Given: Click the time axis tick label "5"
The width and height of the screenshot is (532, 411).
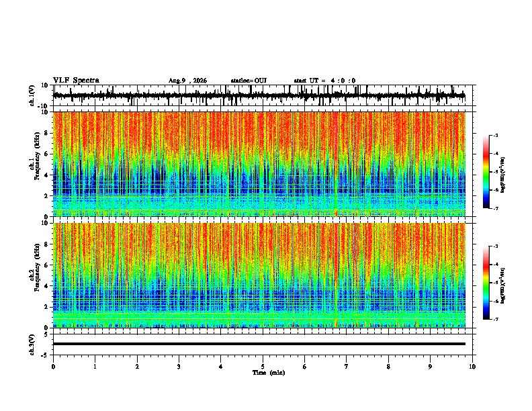Looking at the screenshot, I should pos(263,367).
